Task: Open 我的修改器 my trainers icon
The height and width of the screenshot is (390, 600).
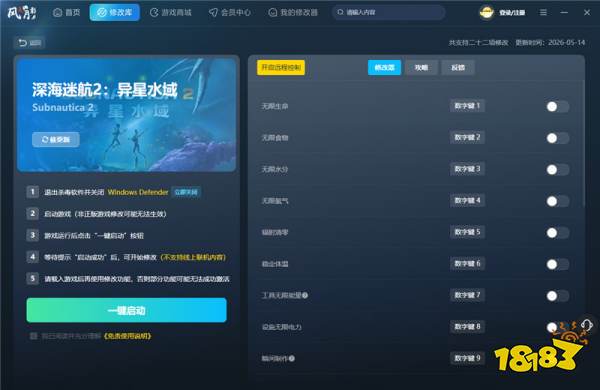Action: pos(272,13)
